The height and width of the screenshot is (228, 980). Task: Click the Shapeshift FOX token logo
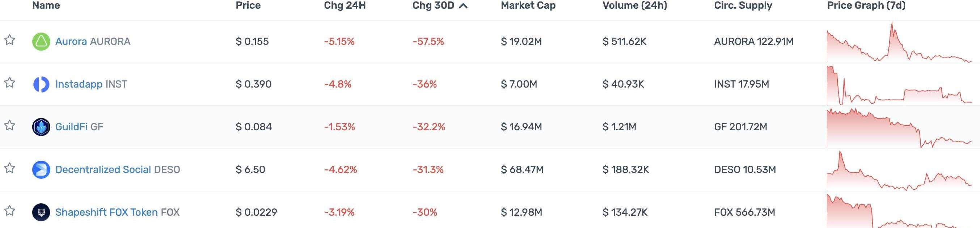(x=41, y=212)
